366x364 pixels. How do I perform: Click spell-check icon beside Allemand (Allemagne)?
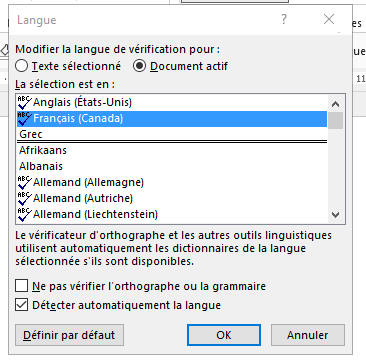[25, 182]
